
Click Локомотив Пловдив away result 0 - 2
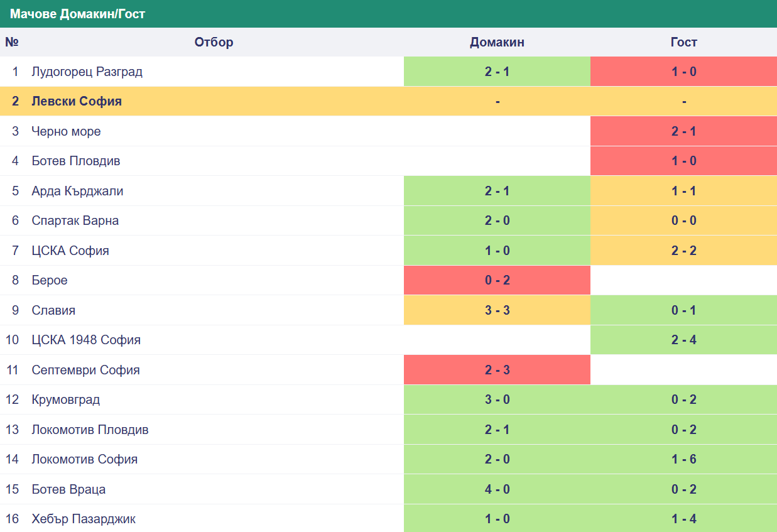pyautogui.click(x=683, y=430)
